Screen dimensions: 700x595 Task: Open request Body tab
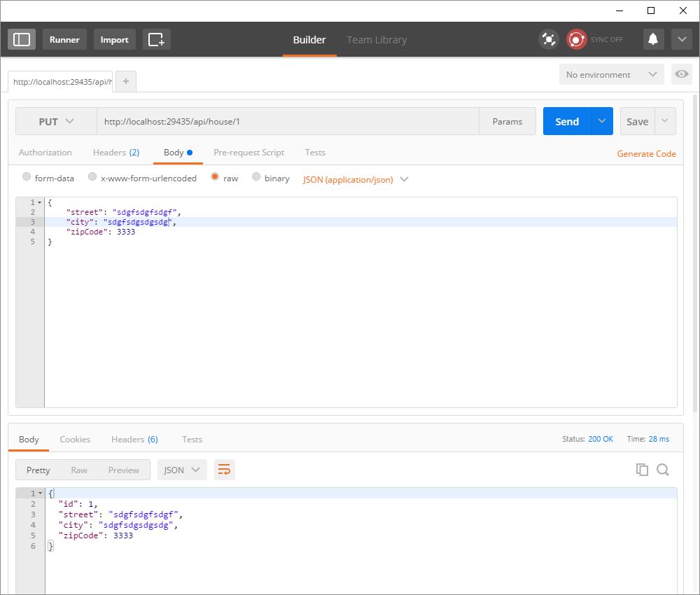(x=178, y=152)
